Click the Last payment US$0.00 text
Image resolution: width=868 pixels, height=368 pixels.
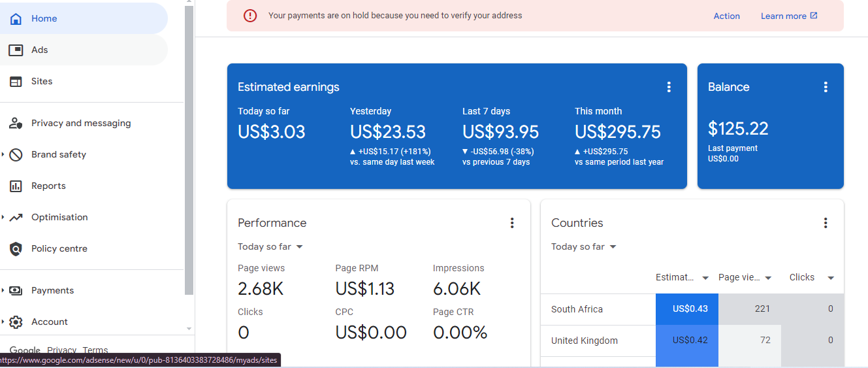pos(733,154)
